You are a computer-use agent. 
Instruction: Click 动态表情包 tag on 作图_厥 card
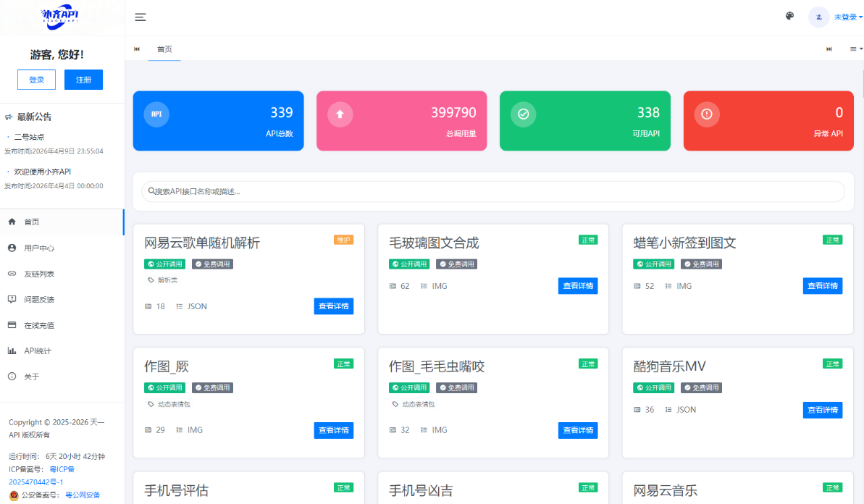point(169,404)
